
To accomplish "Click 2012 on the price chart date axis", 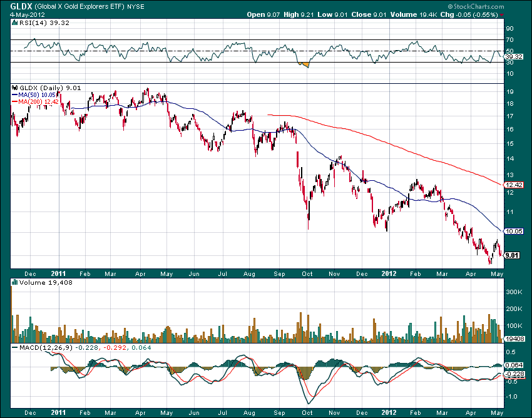I will click(389, 273).
